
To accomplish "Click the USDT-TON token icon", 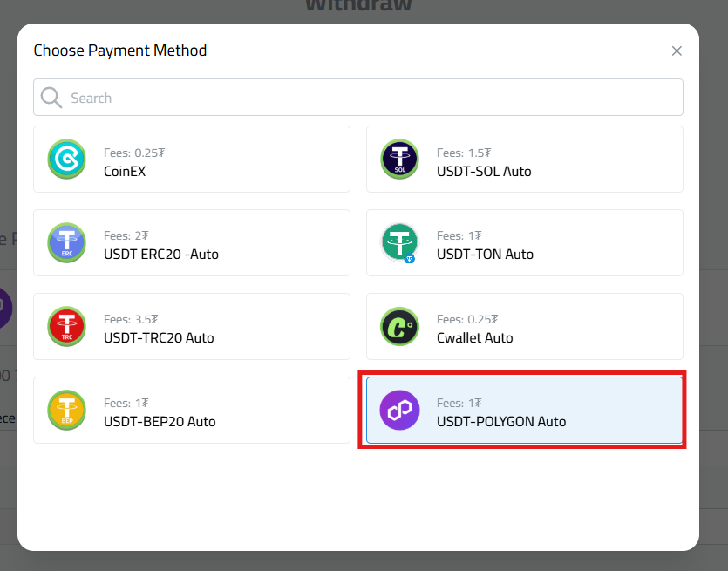I will coord(399,242).
